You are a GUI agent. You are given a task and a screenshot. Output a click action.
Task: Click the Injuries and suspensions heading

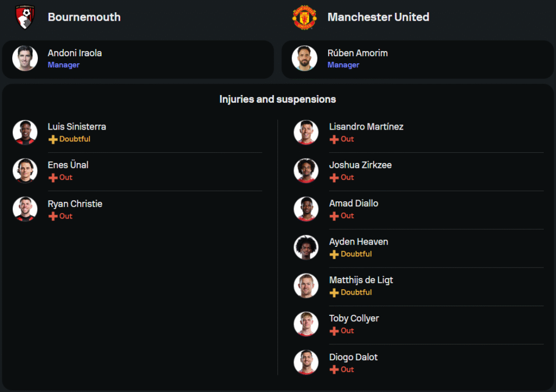(x=277, y=100)
